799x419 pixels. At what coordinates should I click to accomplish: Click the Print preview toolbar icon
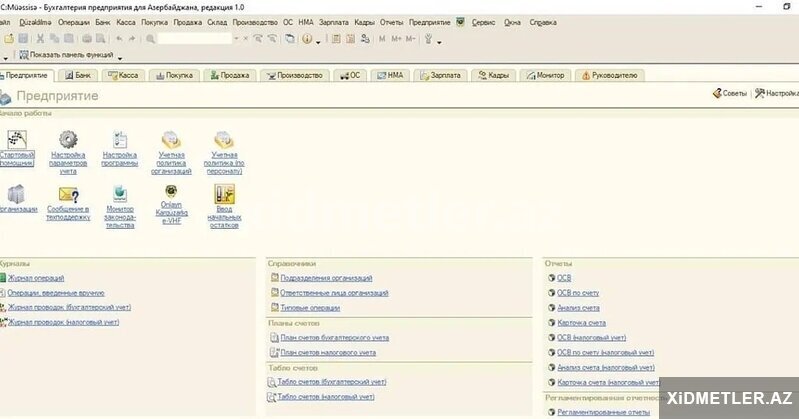pyautogui.click(x=101, y=39)
